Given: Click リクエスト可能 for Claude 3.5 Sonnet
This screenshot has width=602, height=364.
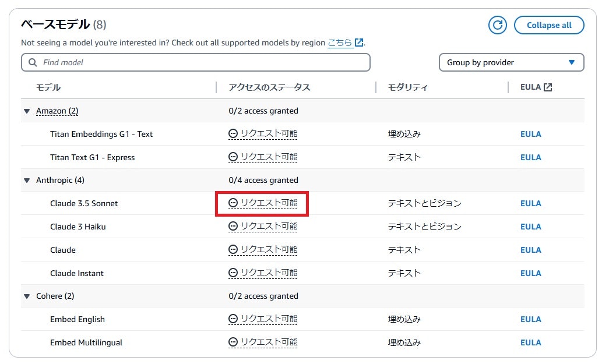Looking at the screenshot, I should click(x=269, y=203).
